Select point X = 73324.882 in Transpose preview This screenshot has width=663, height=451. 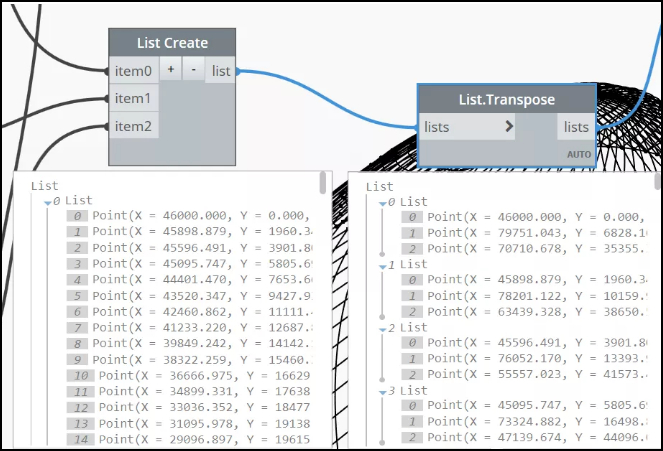(524, 421)
